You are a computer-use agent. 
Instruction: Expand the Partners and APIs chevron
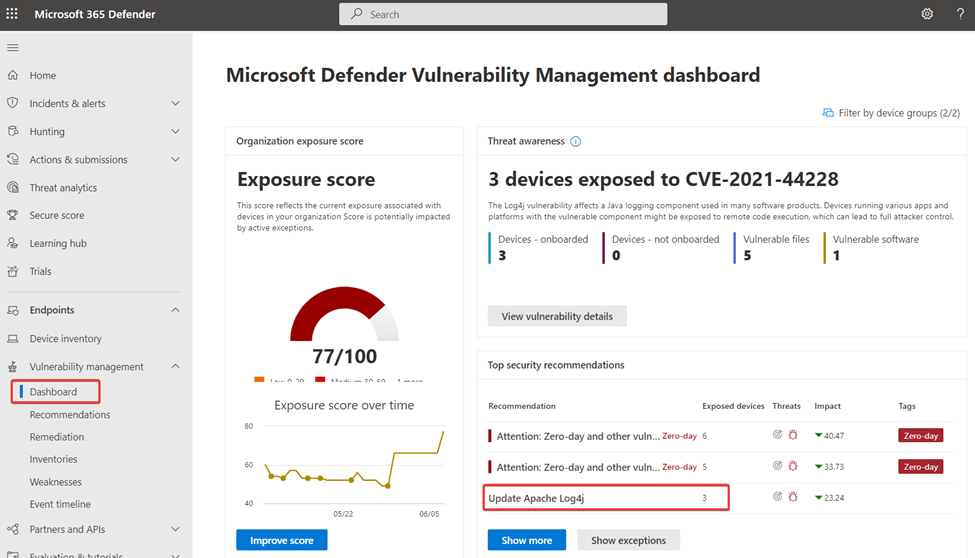point(175,529)
